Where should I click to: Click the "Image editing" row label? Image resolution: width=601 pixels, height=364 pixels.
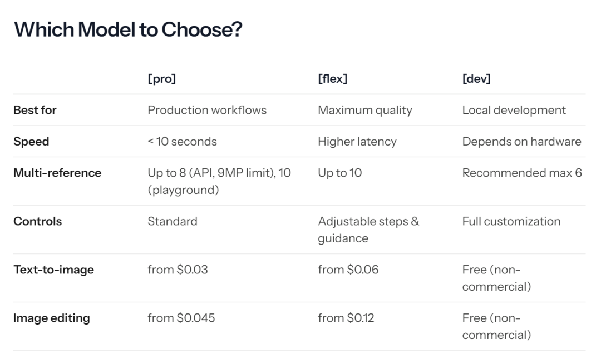pos(51,318)
